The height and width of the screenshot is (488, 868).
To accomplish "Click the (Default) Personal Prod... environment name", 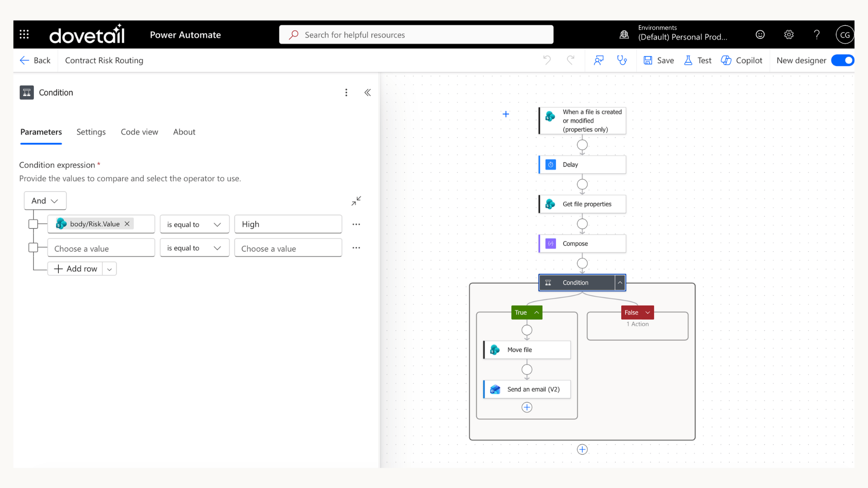I will click(683, 37).
